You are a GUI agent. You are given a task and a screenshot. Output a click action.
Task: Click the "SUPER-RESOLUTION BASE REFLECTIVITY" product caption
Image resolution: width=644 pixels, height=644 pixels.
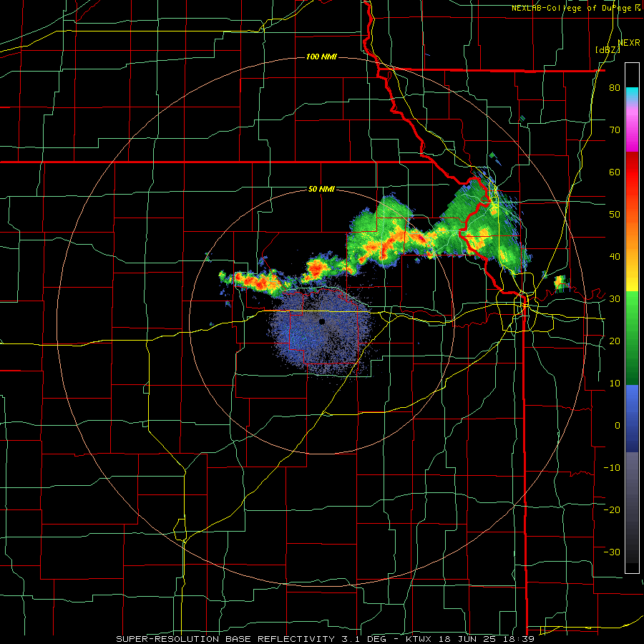coord(224,639)
